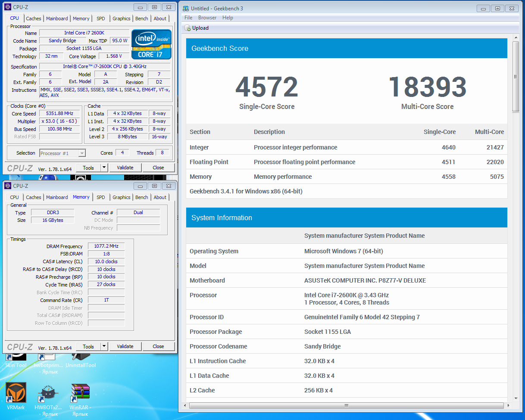This screenshot has height=420, width=525.
Task: Switch to About tab in Processor CPU-Z window
Action: [x=160, y=19]
